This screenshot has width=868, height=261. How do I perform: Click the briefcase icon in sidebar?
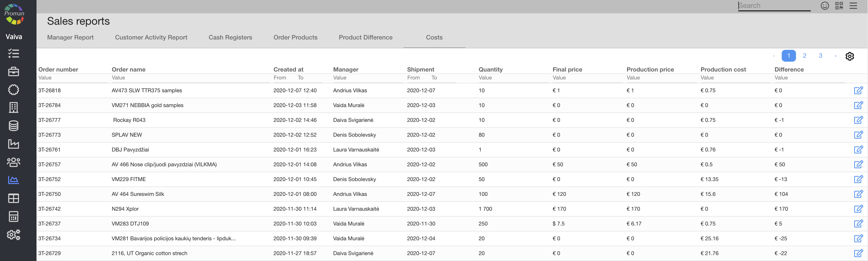click(x=14, y=72)
